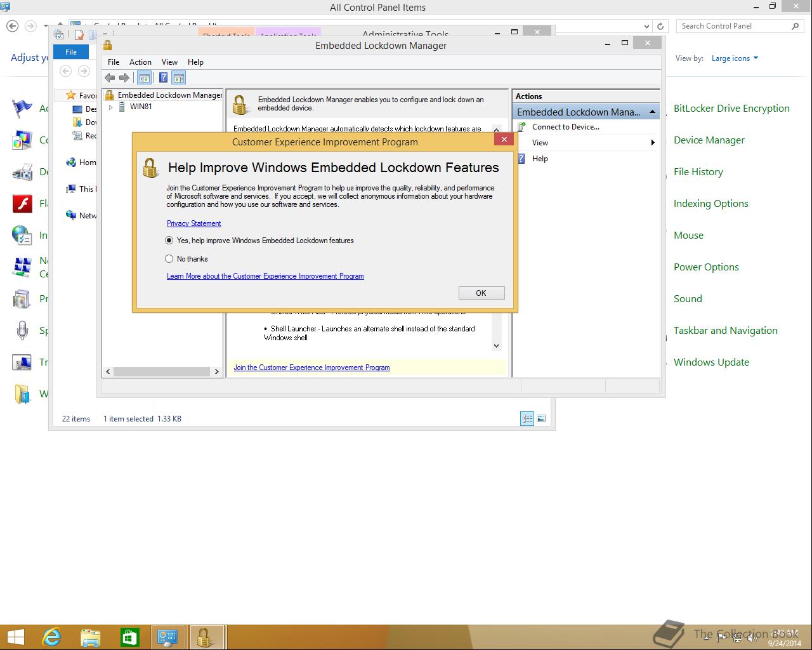Screen dimensions: 812x650
Task: Click the Start button on taskbar
Action: tap(15, 637)
